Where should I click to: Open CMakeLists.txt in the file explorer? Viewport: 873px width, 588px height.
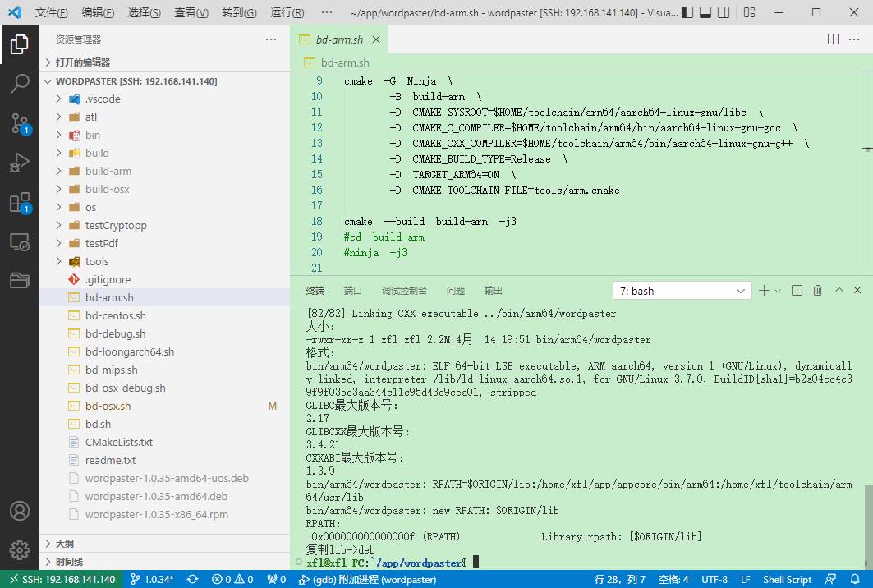coord(118,442)
